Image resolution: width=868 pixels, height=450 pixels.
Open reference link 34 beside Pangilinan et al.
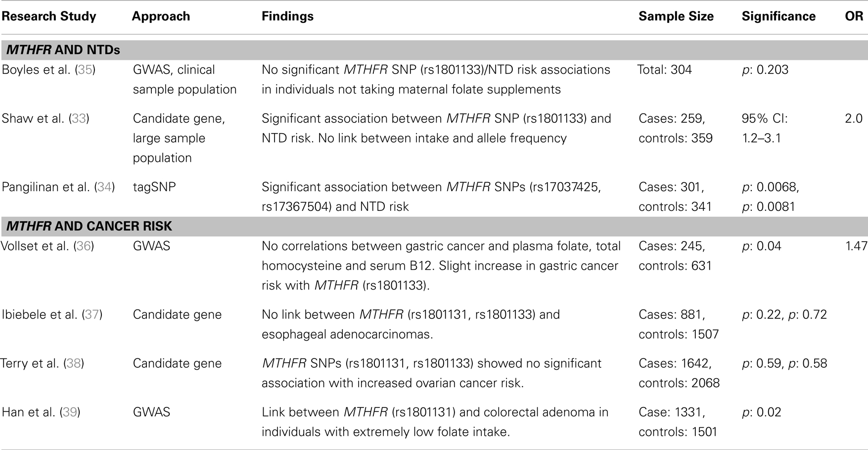105,187
